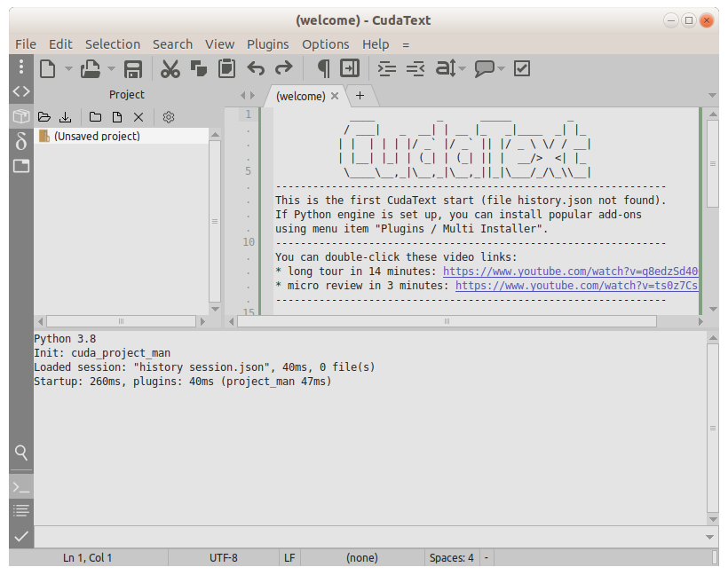
Task: Click the New file toolbar icon
Action: (47, 68)
